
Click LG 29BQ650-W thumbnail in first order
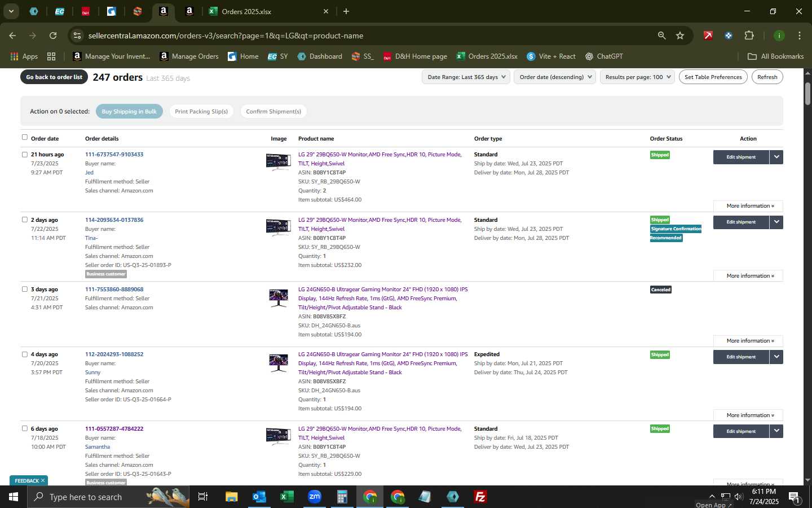coord(279,162)
